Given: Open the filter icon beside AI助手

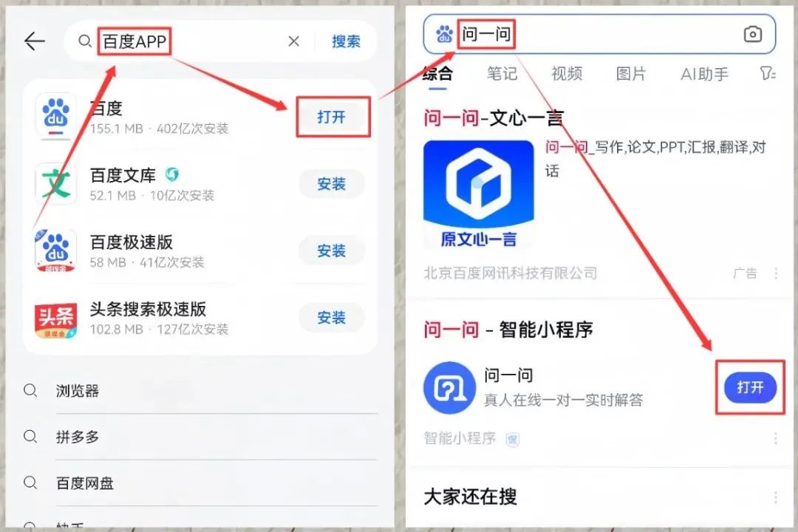Looking at the screenshot, I should (768, 73).
